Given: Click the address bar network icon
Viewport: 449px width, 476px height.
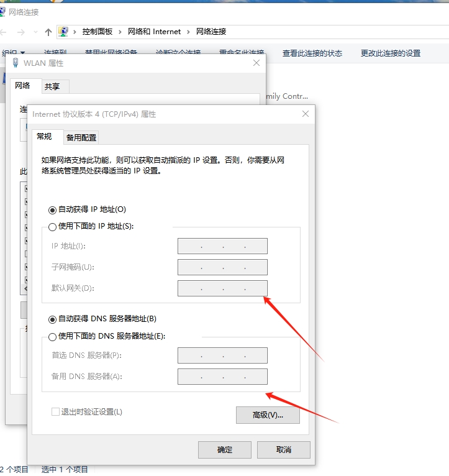Looking at the screenshot, I should tap(63, 32).
